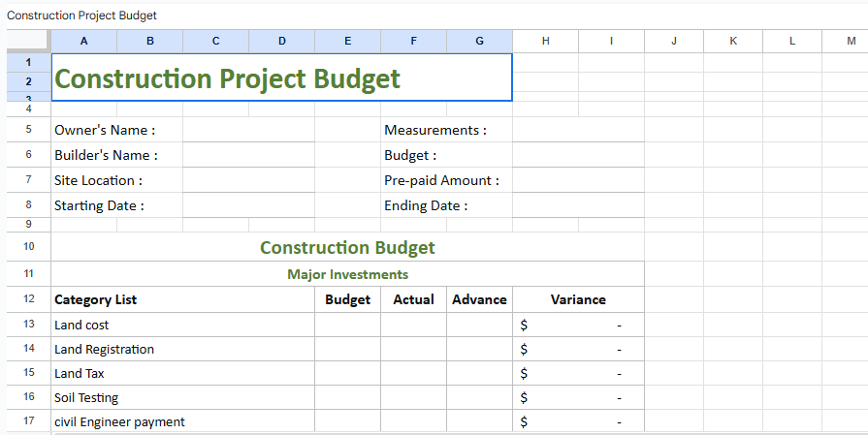The image size is (868, 435).
Task: Click the Variance cell in "Land cost" row
Action: coord(578,325)
